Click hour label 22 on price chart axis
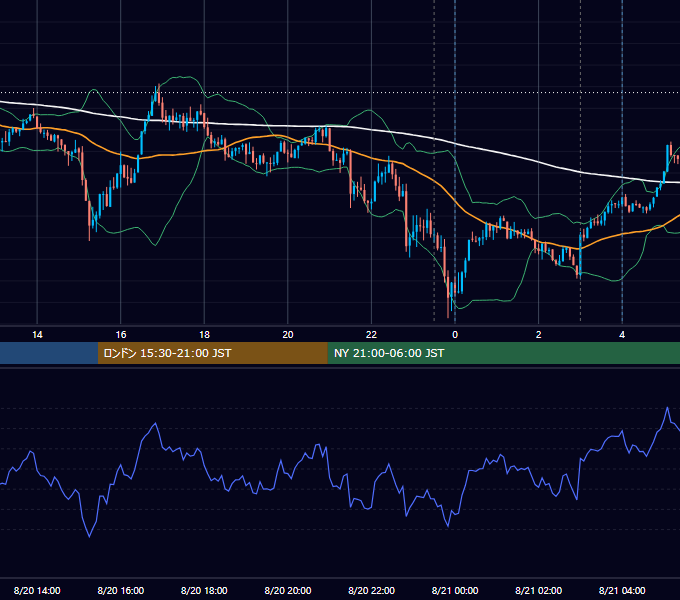The height and width of the screenshot is (600, 680). tap(372, 335)
